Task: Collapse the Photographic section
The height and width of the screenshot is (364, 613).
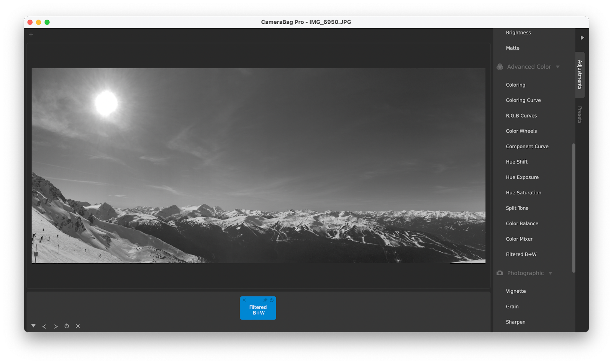Action: coord(551,273)
